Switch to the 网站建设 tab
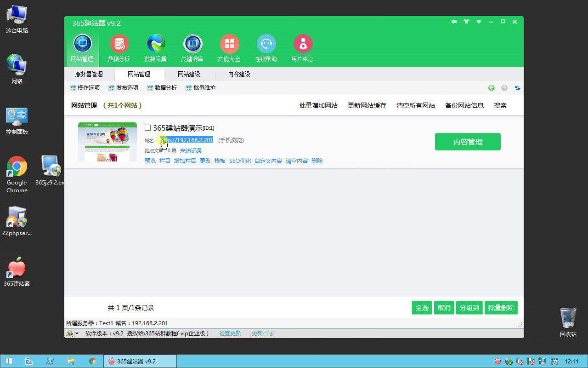 tap(189, 74)
